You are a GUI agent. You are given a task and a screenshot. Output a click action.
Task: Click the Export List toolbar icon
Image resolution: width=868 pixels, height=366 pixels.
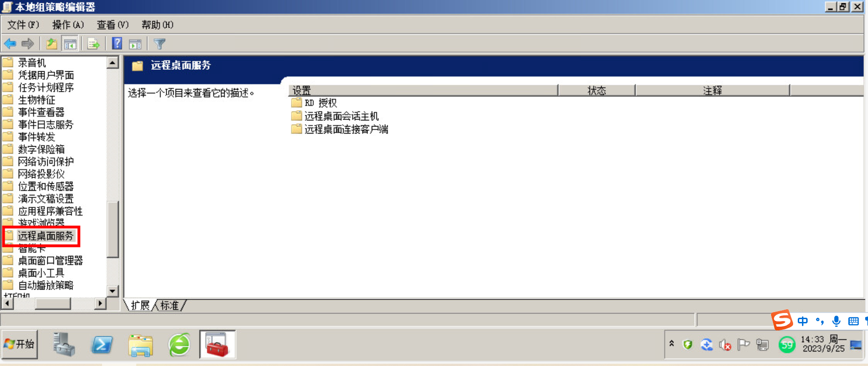click(x=94, y=44)
